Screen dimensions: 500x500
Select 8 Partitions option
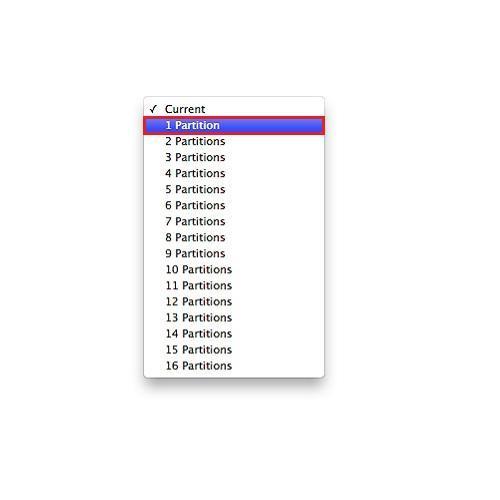[234, 237]
